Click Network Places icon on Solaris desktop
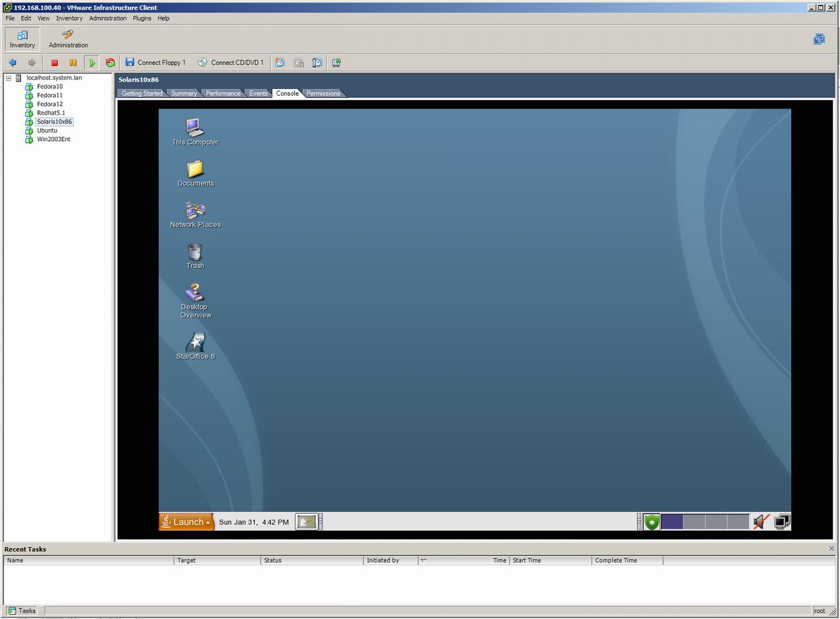Image resolution: width=840 pixels, height=619 pixels. 195,215
